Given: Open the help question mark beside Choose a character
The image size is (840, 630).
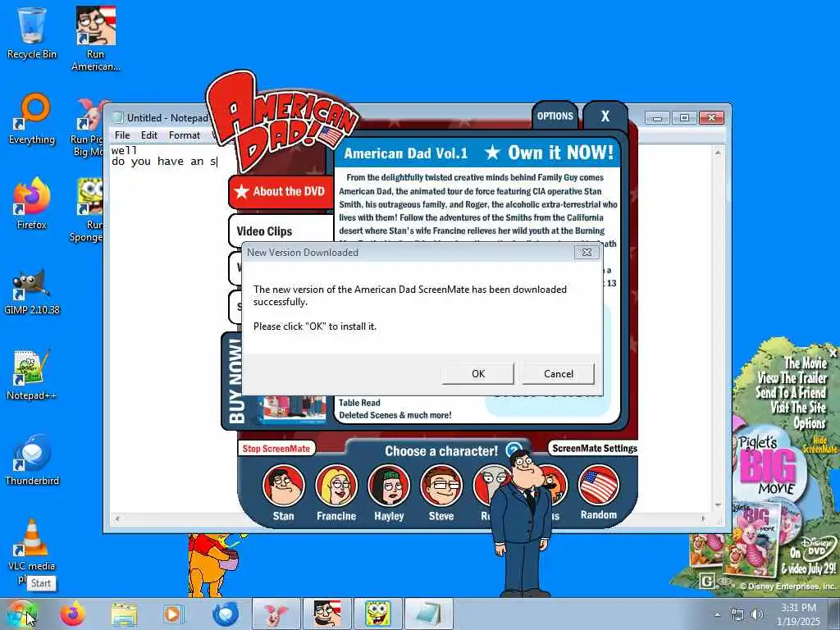Looking at the screenshot, I should [514, 450].
